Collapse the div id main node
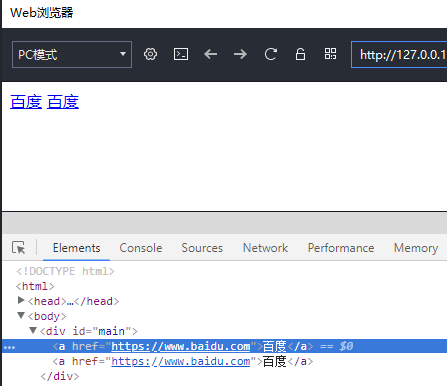 [x=33, y=330]
